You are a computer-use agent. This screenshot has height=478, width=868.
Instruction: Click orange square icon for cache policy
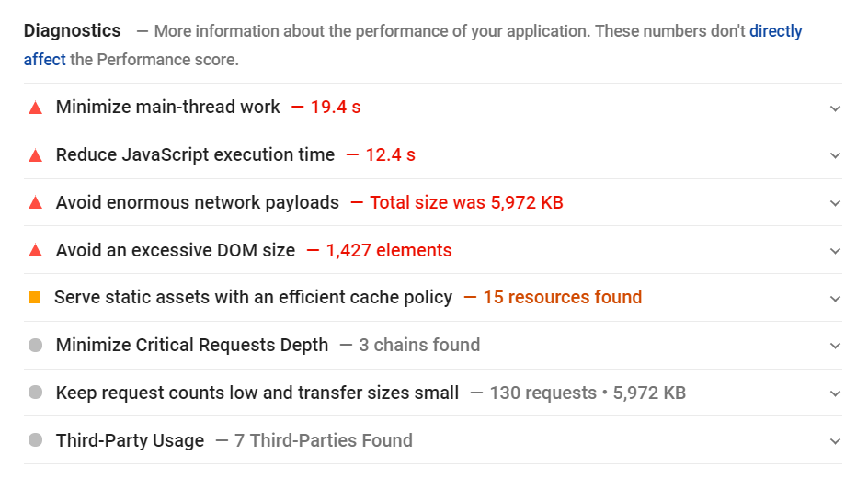point(34,298)
